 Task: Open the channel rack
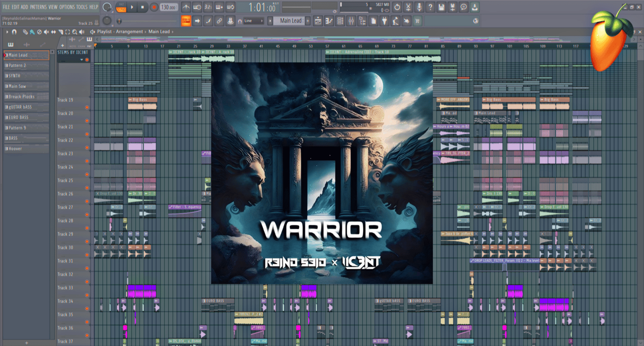340,21
